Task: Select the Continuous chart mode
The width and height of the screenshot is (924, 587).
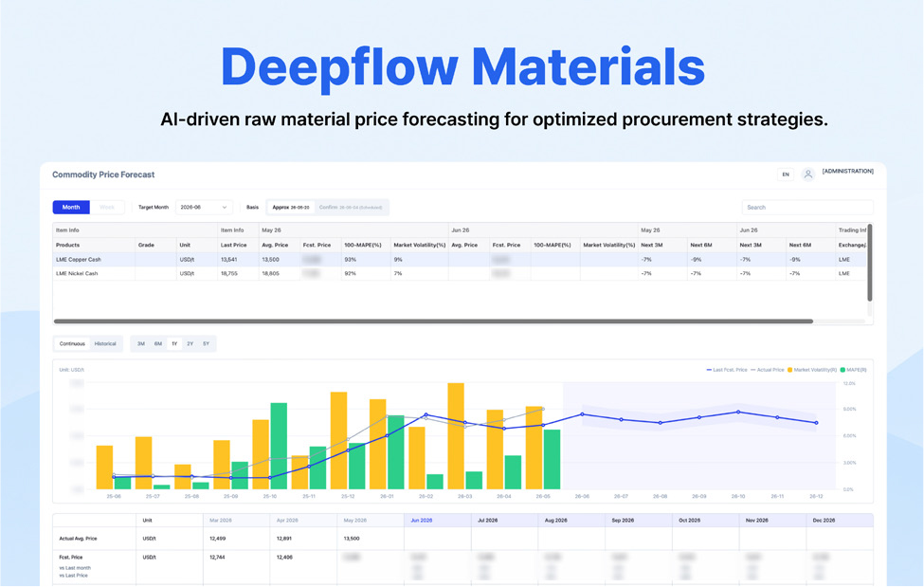Action: pos(72,343)
